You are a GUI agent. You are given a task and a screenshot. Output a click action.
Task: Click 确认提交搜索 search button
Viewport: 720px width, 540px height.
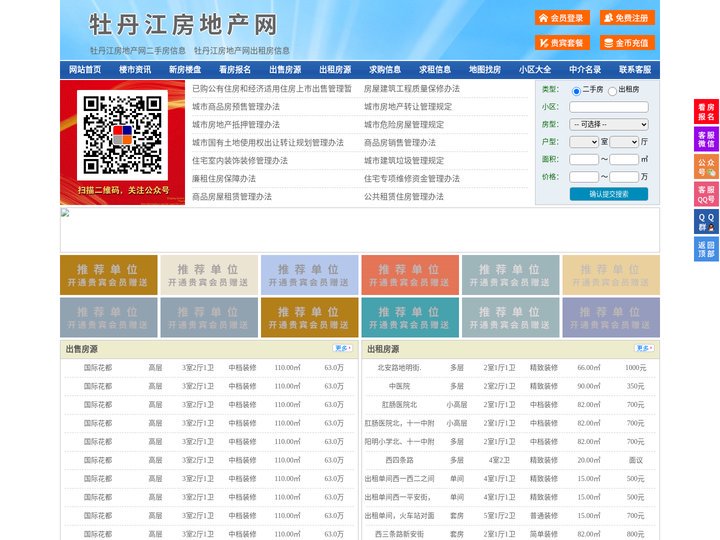click(x=609, y=194)
